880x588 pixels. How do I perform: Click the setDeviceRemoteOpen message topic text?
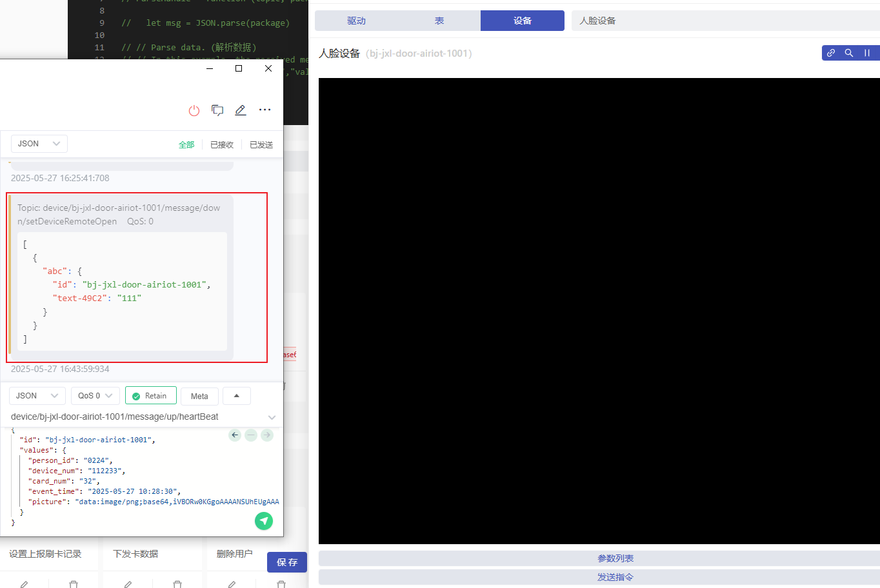tap(119, 215)
